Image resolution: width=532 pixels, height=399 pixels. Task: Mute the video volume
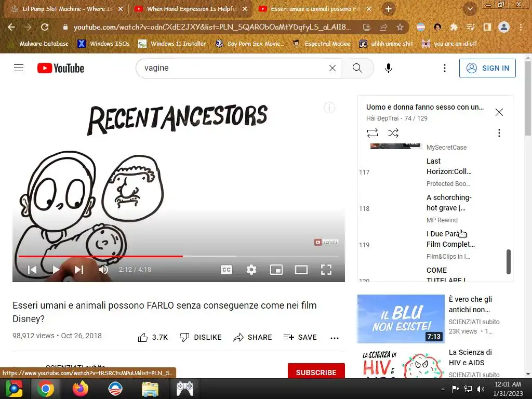click(x=103, y=270)
